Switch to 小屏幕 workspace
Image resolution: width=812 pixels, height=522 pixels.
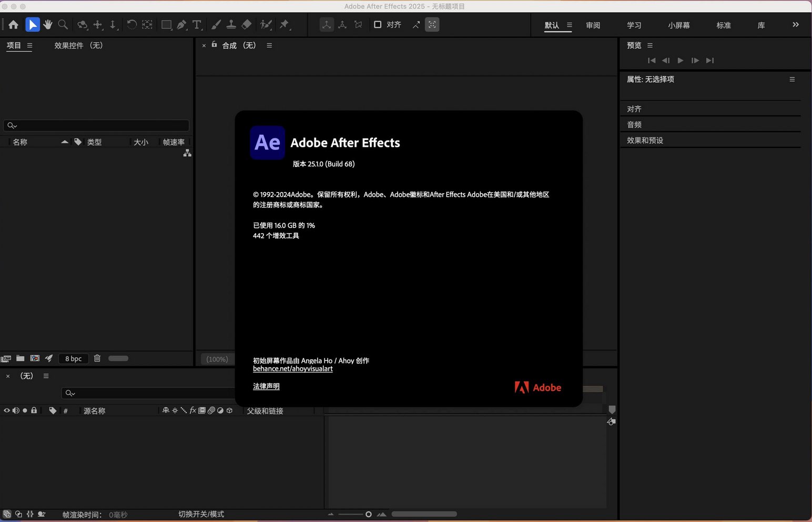(679, 25)
